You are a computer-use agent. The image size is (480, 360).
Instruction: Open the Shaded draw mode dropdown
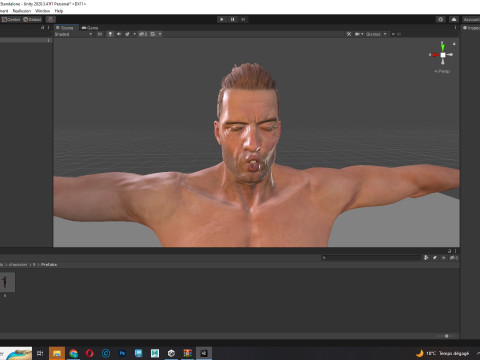coord(73,34)
